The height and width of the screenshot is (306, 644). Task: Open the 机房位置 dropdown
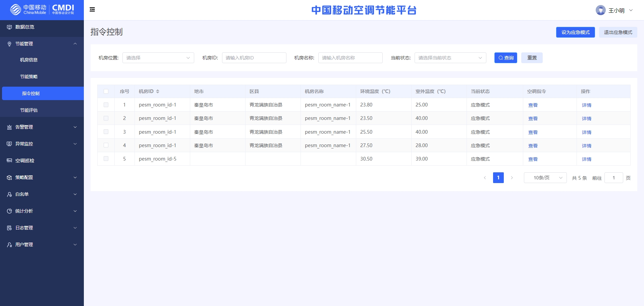[x=158, y=58]
